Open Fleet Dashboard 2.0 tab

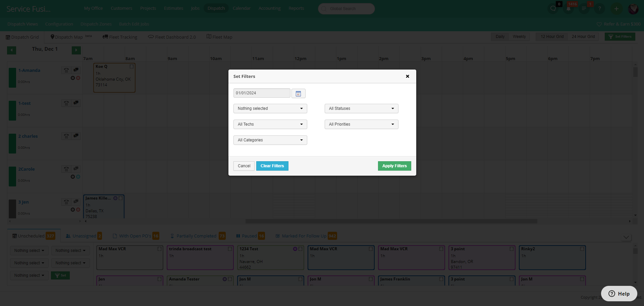click(x=172, y=37)
